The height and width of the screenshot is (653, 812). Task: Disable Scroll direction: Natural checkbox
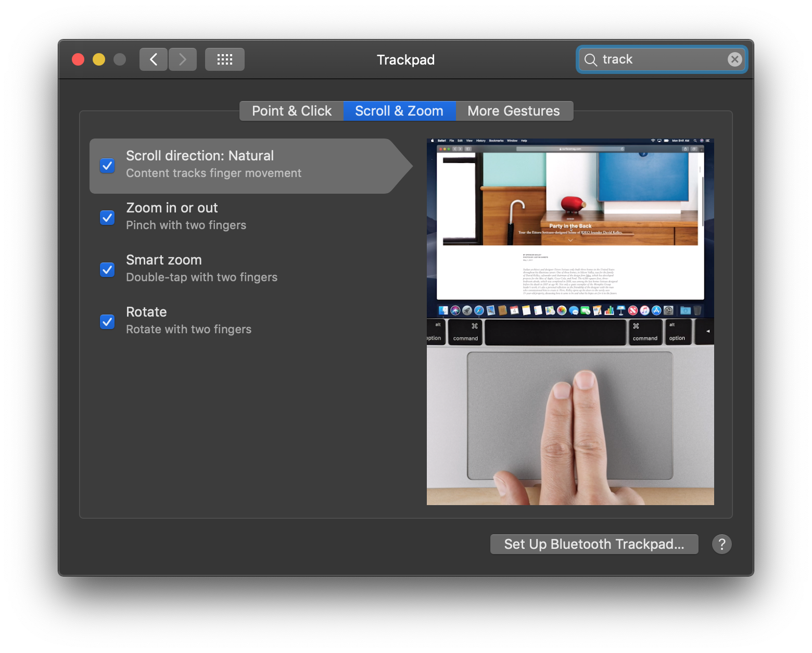tap(107, 166)
